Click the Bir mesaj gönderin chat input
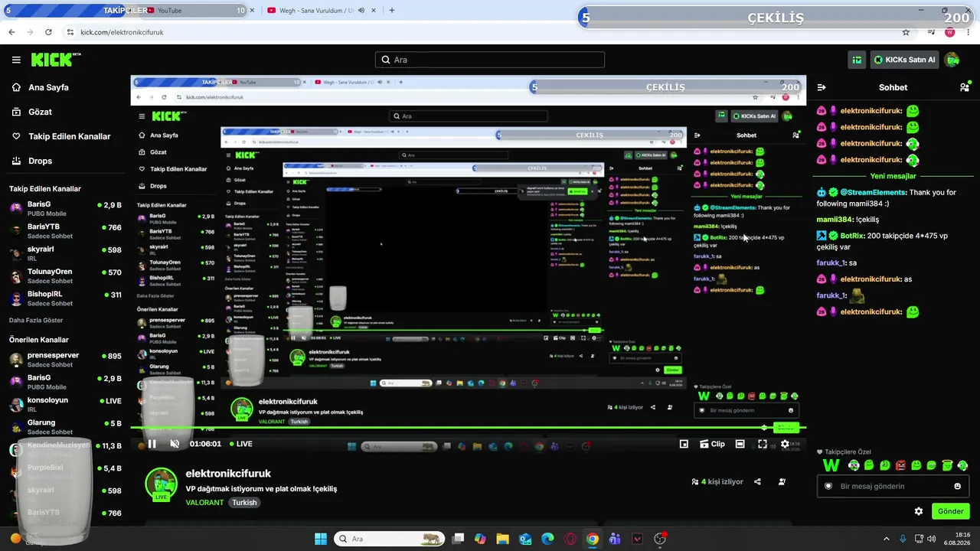Image resolution: width=980 pixels, height=551 pixels. (893, 486)
